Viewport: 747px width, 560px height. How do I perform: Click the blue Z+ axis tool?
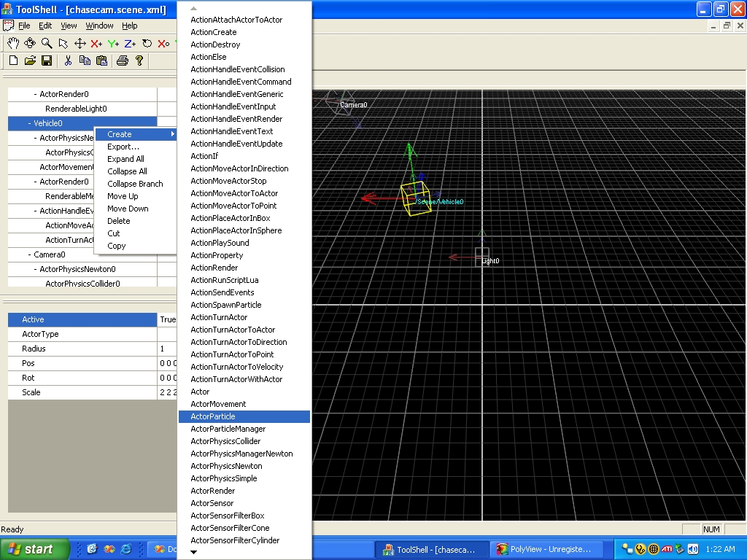pos(130,44)
